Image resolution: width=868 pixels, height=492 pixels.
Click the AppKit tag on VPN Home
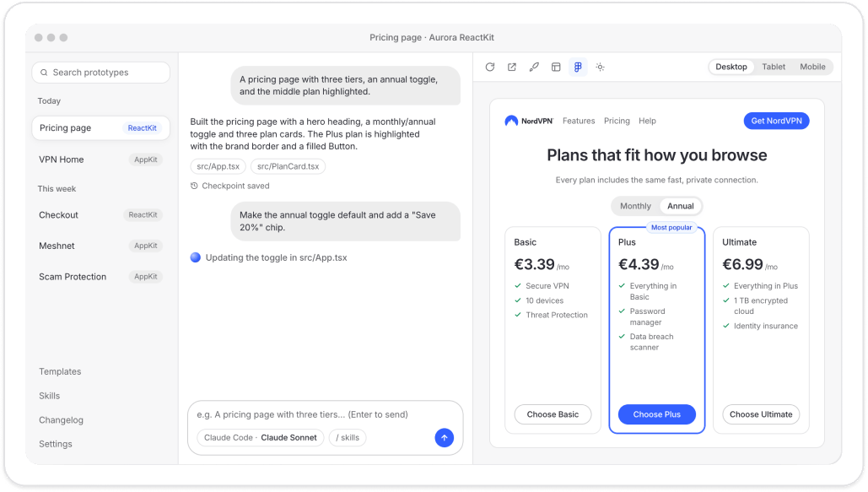[146, 159]
